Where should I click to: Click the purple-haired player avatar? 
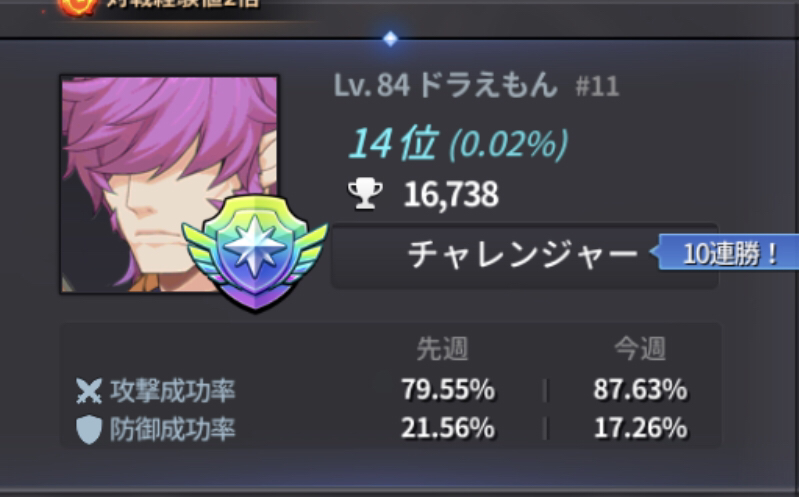pyautogui.click(x=169, y=185)
